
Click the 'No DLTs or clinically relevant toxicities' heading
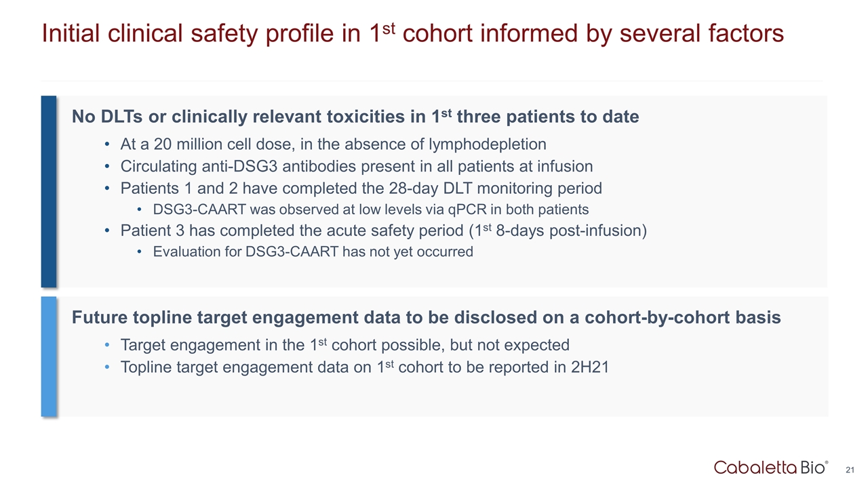click(355, 117)
